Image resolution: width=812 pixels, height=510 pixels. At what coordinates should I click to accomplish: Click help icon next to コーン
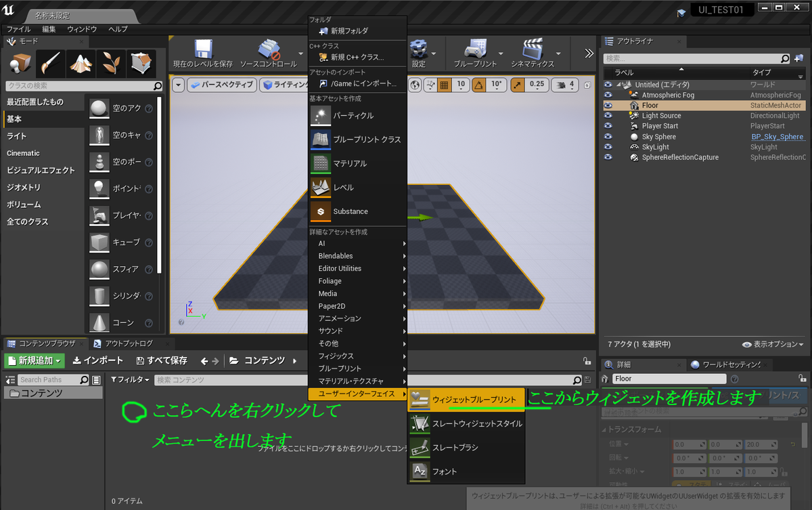(149, 323)
